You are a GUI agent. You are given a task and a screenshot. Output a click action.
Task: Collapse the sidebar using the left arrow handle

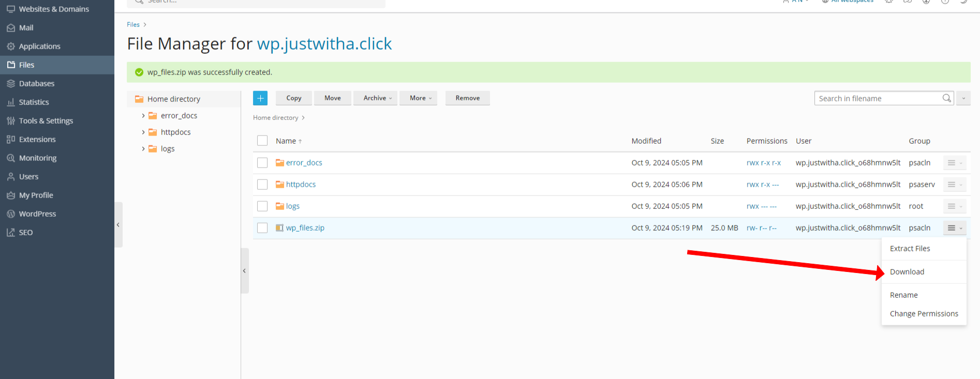118,225
